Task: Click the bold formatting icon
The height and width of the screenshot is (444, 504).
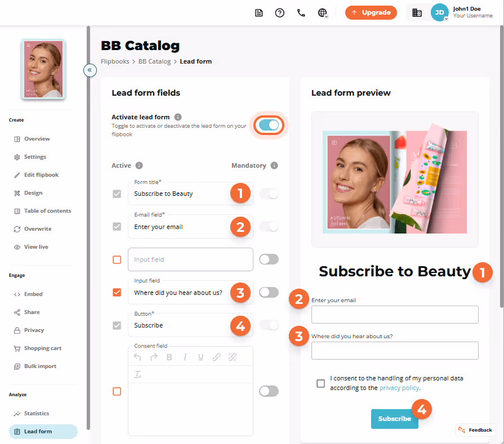Action: tap(170, 357)
